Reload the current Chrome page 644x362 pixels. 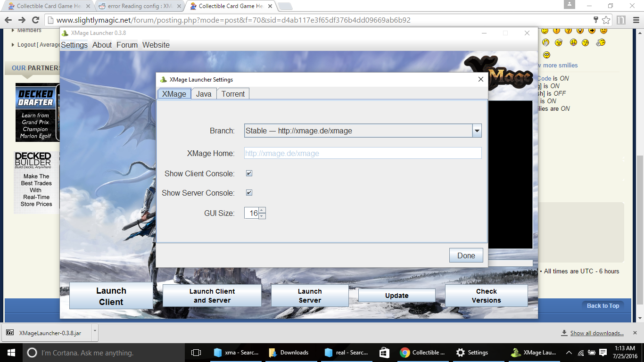35,20
